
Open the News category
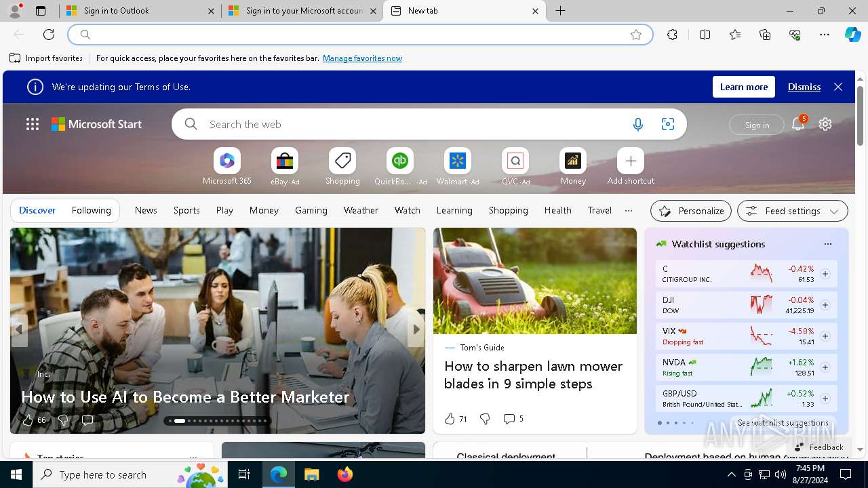point(146,210)
